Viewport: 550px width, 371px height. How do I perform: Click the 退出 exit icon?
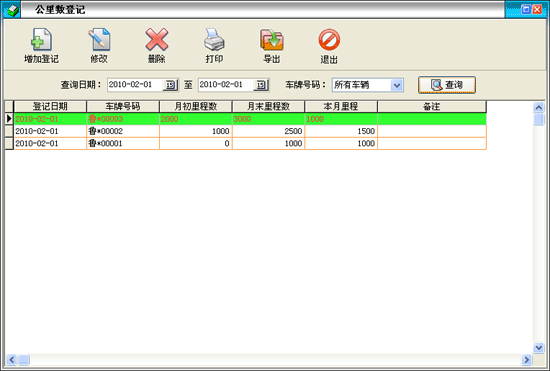329,40
